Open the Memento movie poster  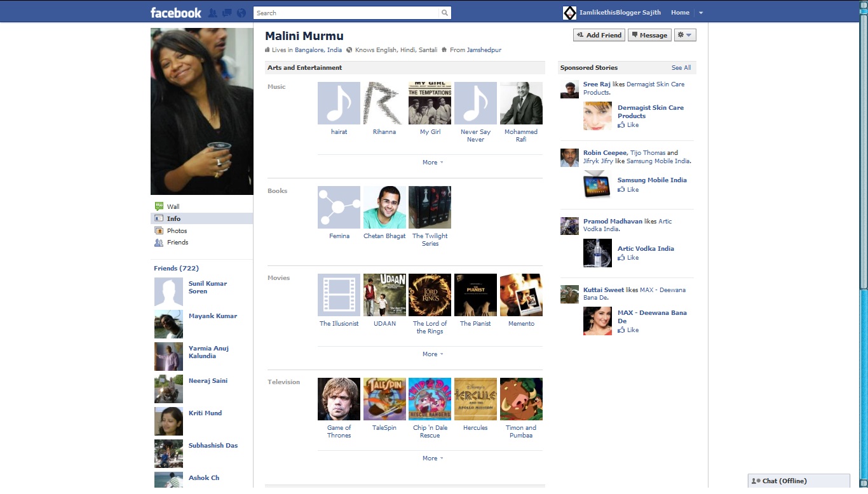pos(521,295)
